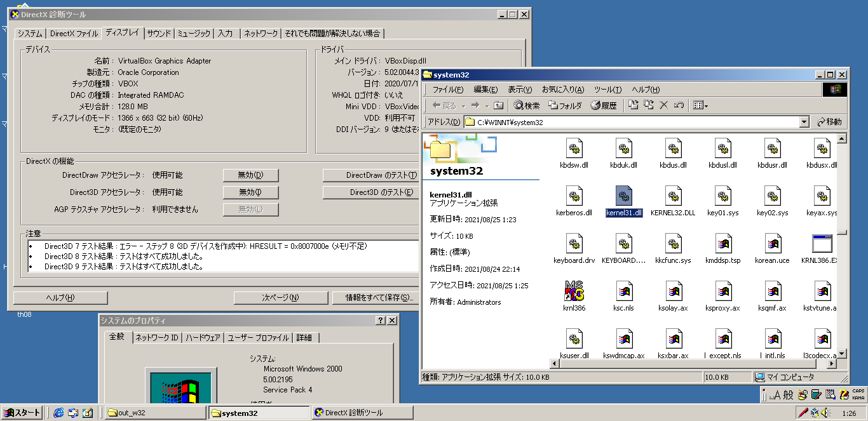Click 次ページ(N) button in DirectX tool
The image size is (868, 421).
pos(280,298)
